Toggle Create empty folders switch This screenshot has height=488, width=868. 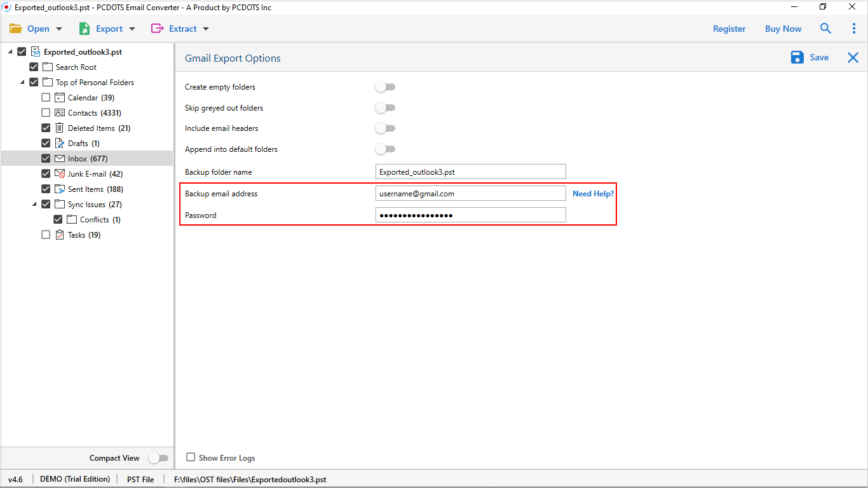click(x=385, y=87)
